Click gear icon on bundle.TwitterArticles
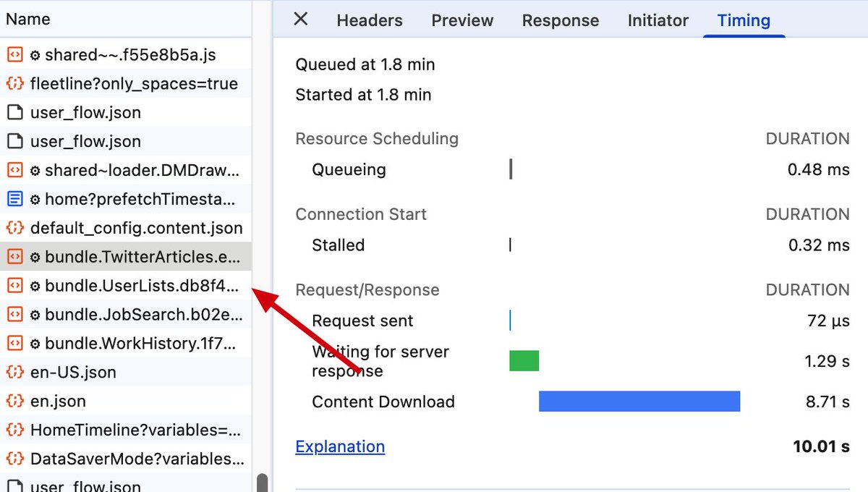Image resolution: width=868 pixels, height=492 pixels. coord(35,258)
